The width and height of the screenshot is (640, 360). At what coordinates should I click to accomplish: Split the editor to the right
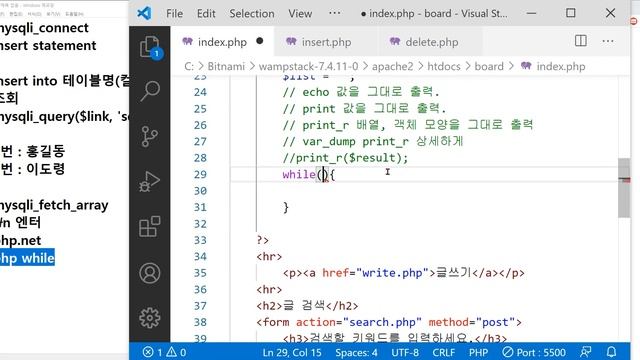click(580, 41)
